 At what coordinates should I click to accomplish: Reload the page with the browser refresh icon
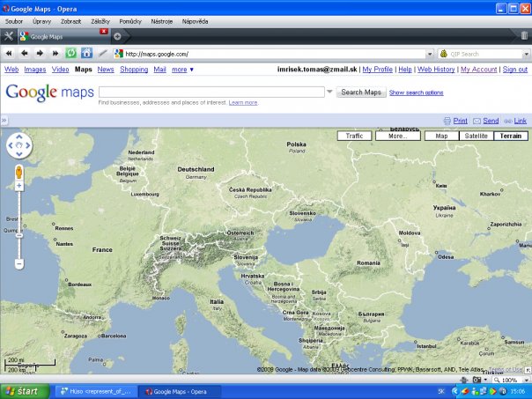71,54
